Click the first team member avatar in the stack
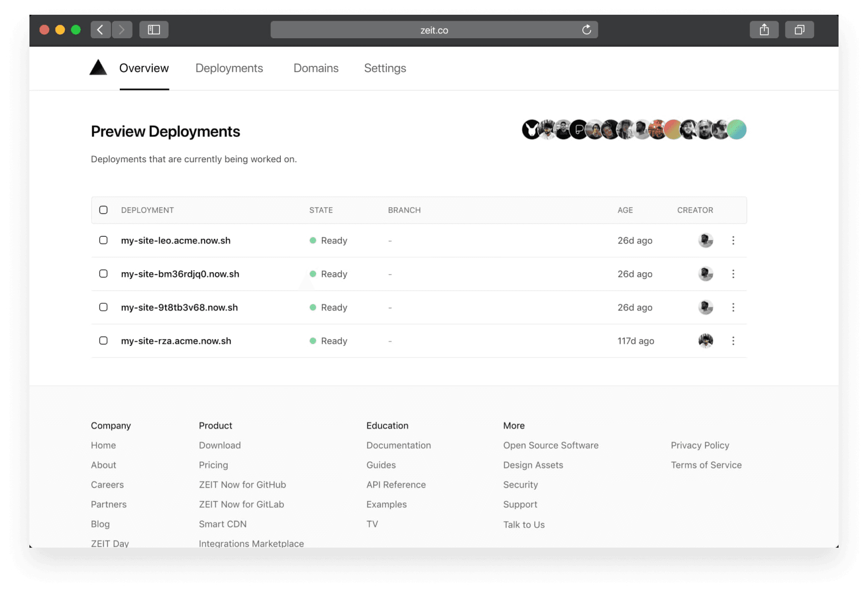 click(x=531, y=129)
